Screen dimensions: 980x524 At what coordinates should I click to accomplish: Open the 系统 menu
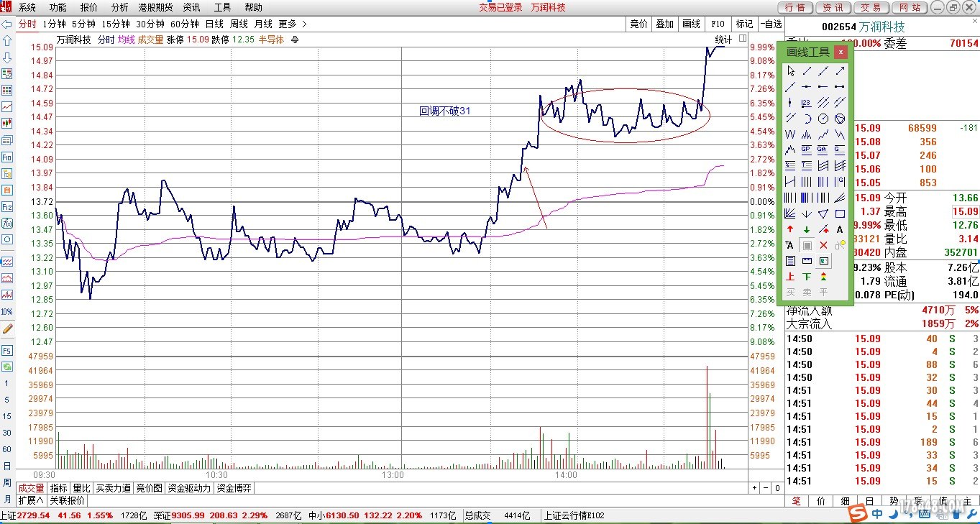click(x=27, y=7)
